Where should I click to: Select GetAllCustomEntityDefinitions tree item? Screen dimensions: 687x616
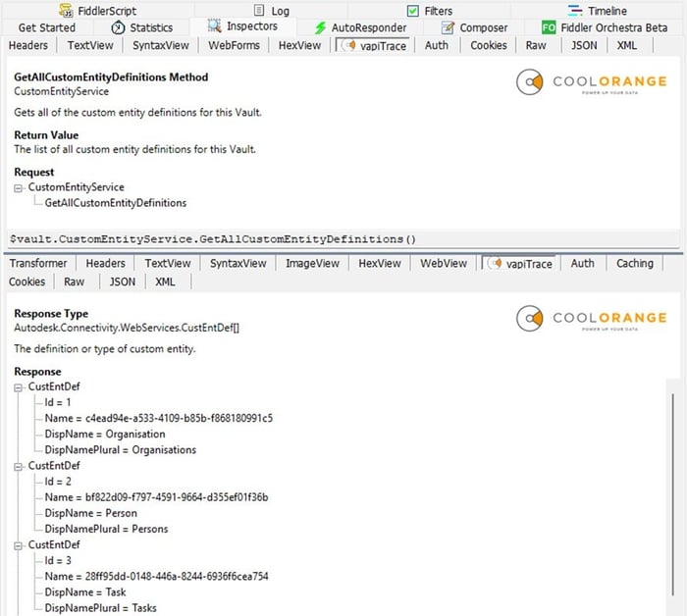(x=116, y=203)
